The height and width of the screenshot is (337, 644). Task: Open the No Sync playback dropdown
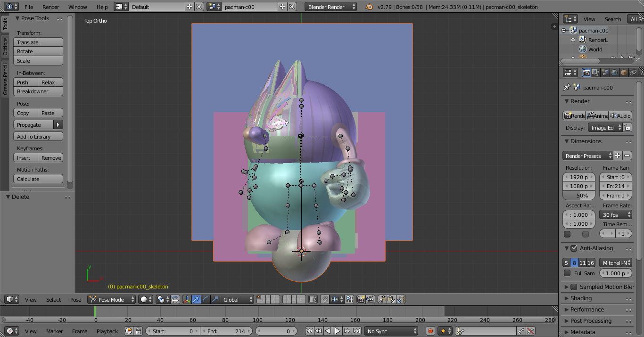pos(390,331)
